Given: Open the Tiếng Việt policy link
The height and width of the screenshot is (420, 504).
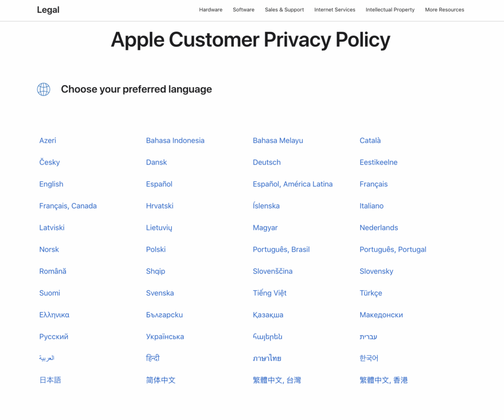Looking at the screenshot, I should coord(270,293).
